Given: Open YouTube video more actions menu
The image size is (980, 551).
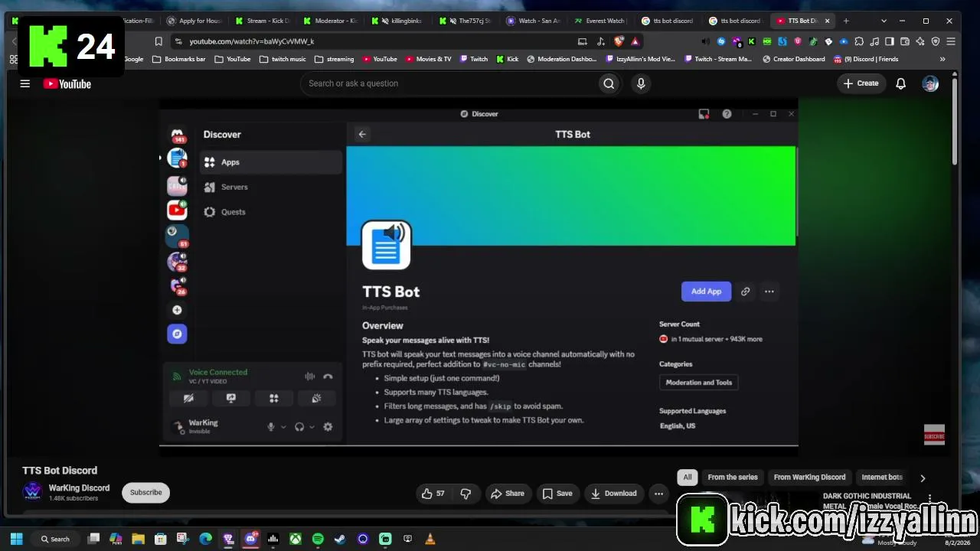Looking at the screenshot, I should (658, 494).
